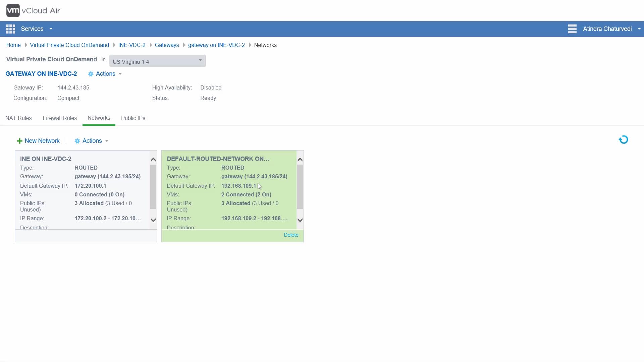Go to Home breadcrumb
This screenshot has height=362, width=644.
pyautogui.click(x=13, y=45)
